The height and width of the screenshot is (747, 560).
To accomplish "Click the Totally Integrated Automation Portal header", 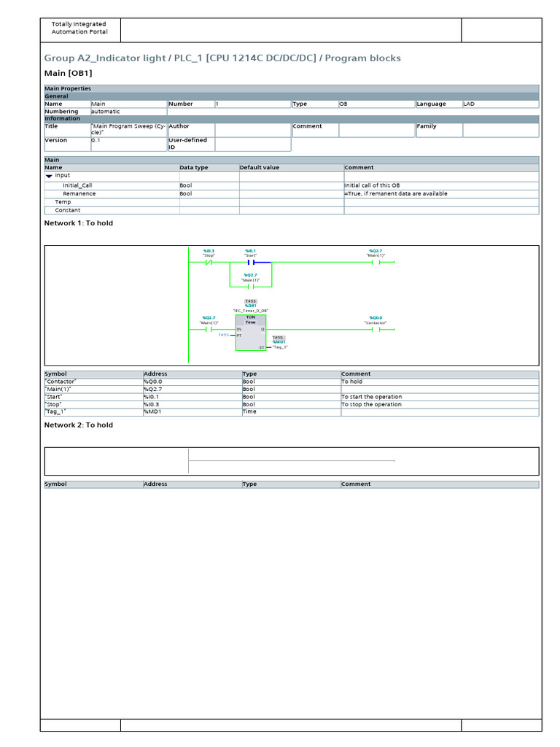I will tap(79, 28).
